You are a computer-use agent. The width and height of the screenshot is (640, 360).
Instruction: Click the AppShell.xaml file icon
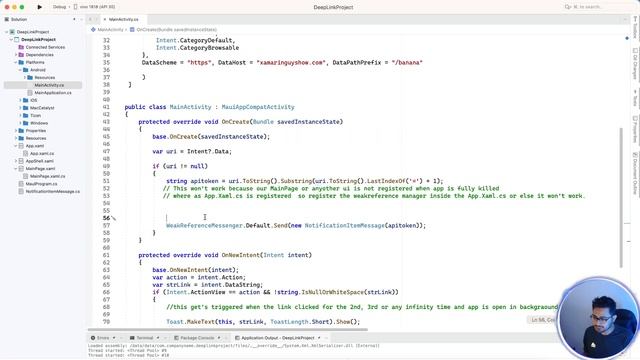(21, 161)
